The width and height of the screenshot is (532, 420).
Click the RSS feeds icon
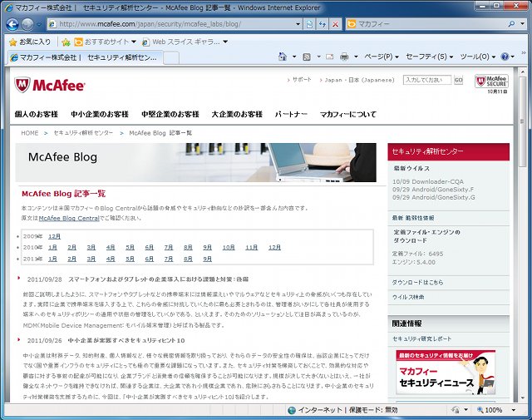tap(307, 57)
